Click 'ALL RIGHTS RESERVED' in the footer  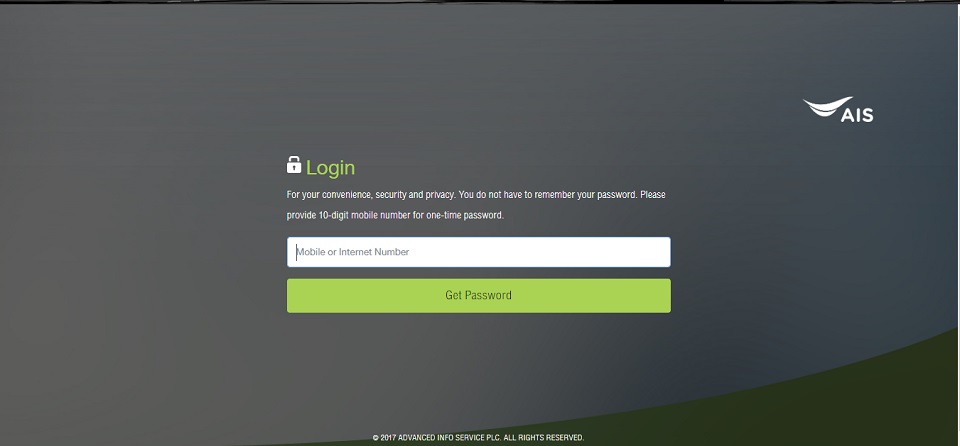[544, 438]
